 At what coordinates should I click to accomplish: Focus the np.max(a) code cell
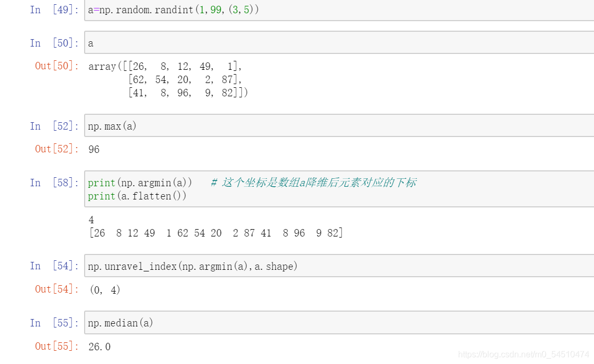pyautogui.click(x=339, y=125)
